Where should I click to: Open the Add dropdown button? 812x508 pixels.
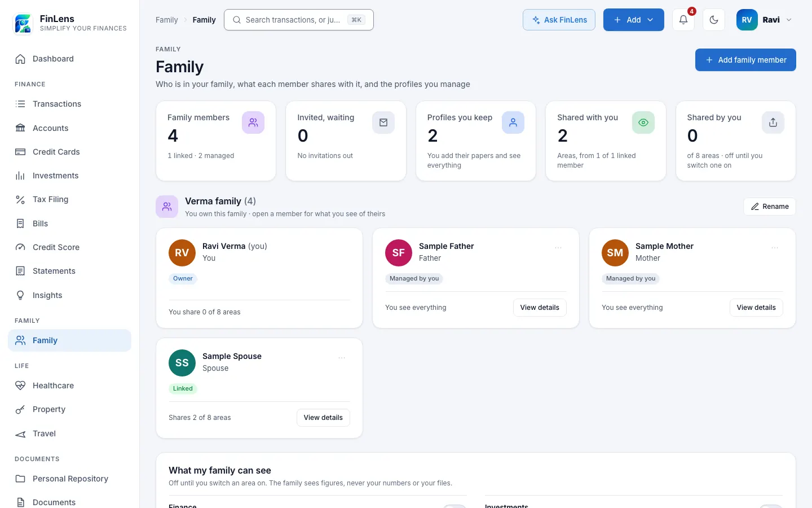point(634,20)
